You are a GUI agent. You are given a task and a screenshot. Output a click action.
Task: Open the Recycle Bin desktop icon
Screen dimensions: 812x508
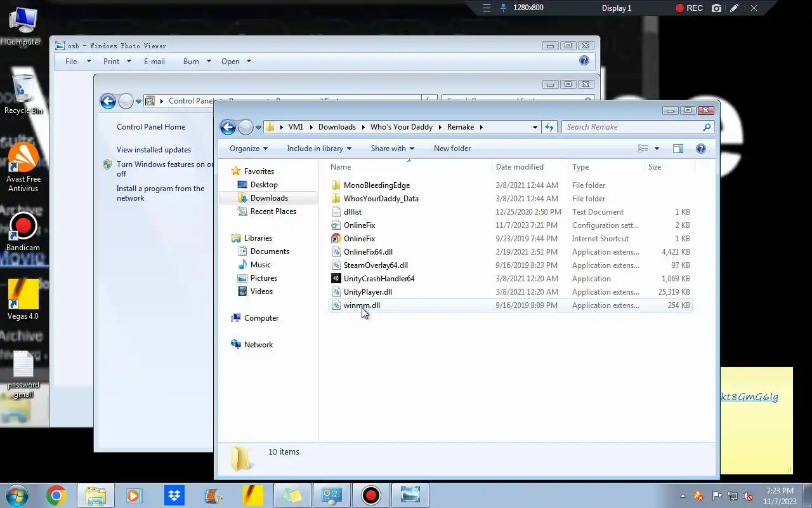(x=23, y=94)
